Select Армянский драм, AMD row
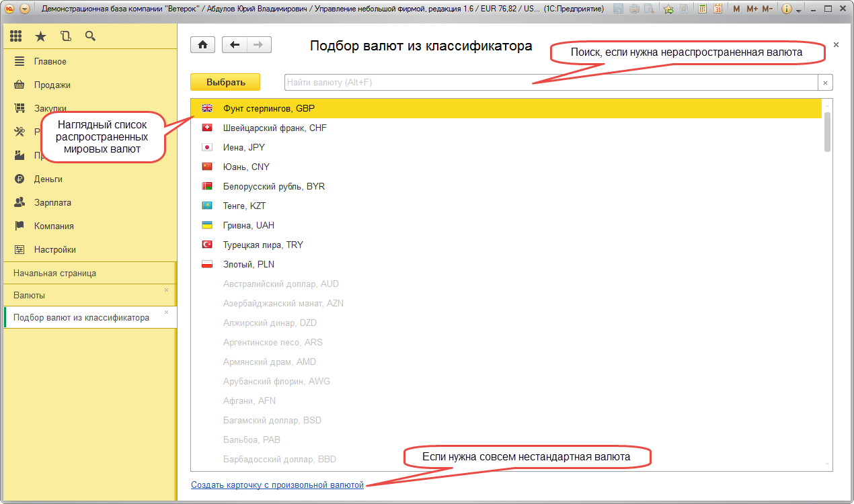Image resolution: width=854 pixels, height=504 pixels. click(507, 362)
